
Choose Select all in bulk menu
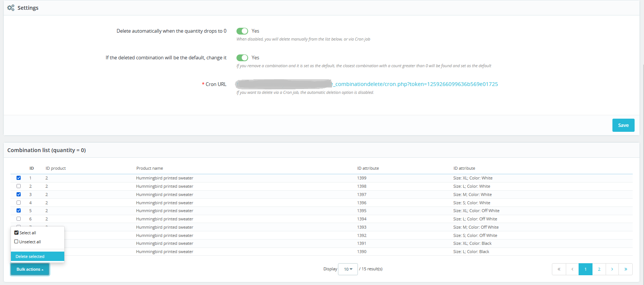25,233
